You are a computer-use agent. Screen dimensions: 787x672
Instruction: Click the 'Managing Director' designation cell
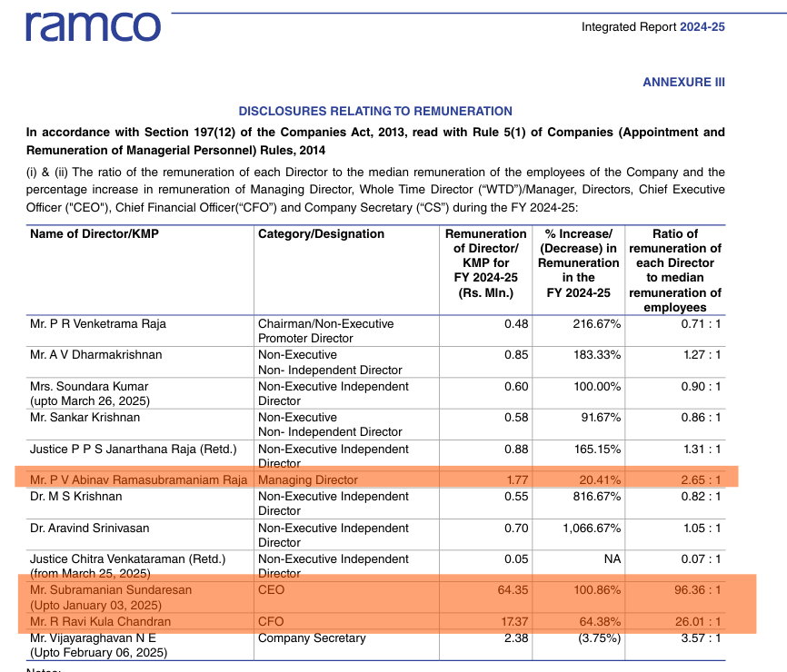pos(308,479)
